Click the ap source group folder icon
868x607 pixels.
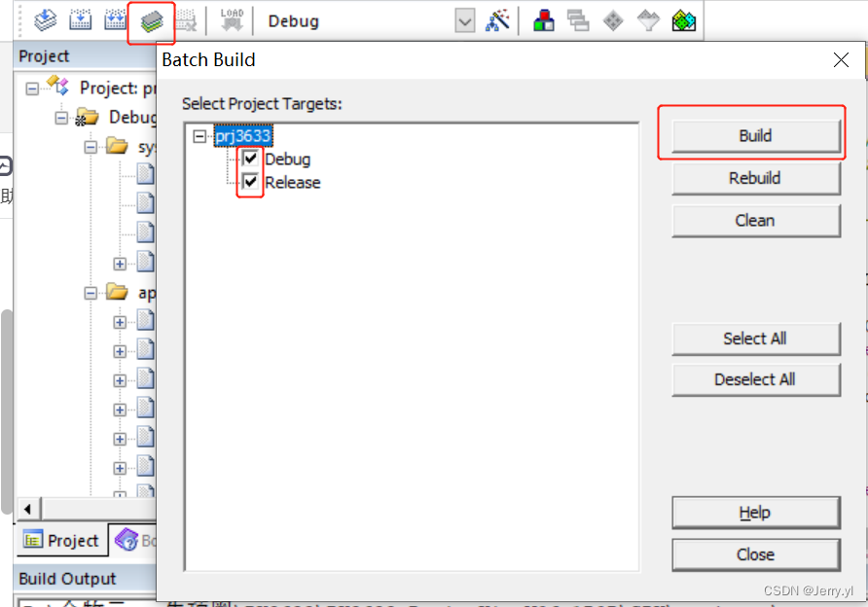pyautogui.click(x=117, y=292)
